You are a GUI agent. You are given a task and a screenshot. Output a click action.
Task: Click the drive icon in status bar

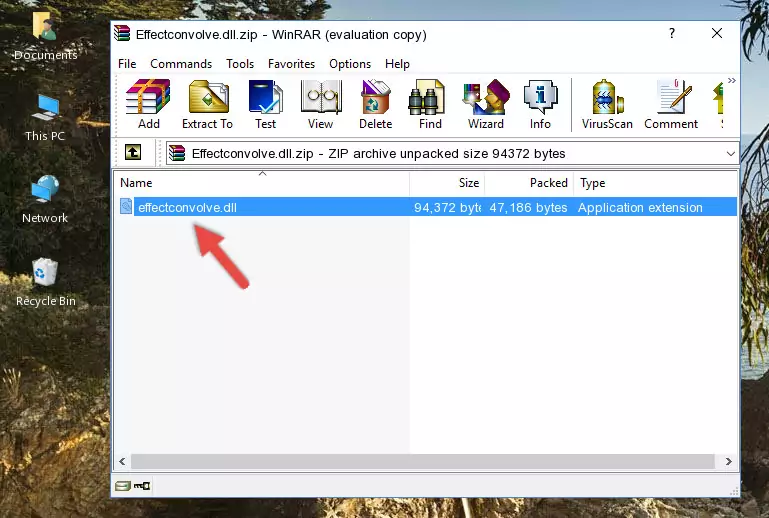123,486
